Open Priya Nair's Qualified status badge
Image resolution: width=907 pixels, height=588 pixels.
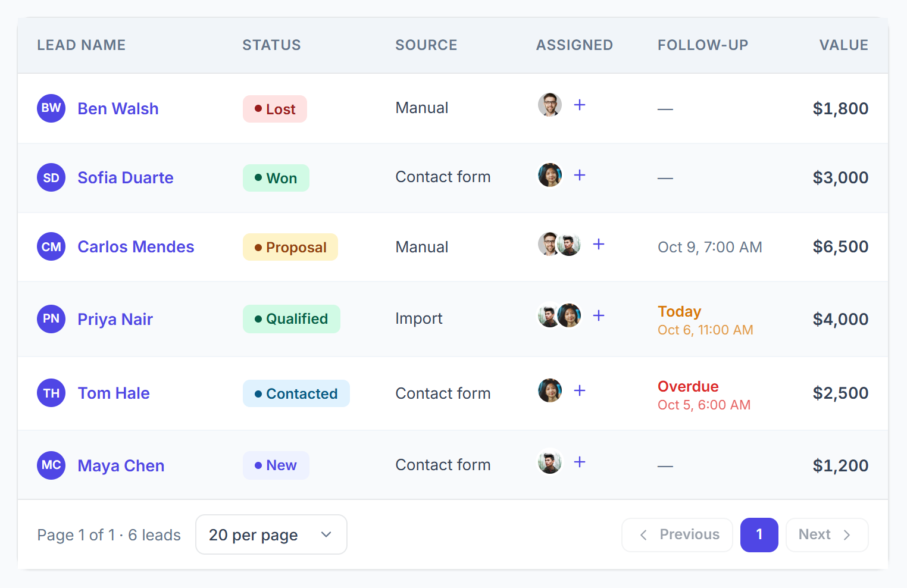(292, 319)
